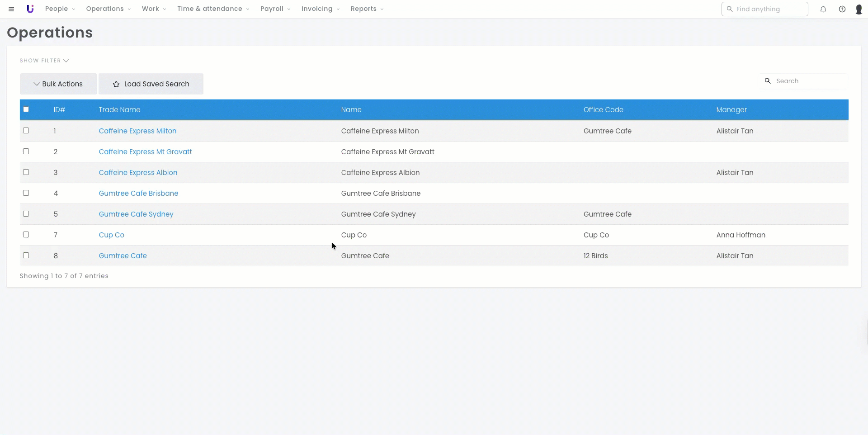Click Gumtree Cafe office code in Sydney row
The height and width of the screenshot is (435, 868).
[607, 214]
